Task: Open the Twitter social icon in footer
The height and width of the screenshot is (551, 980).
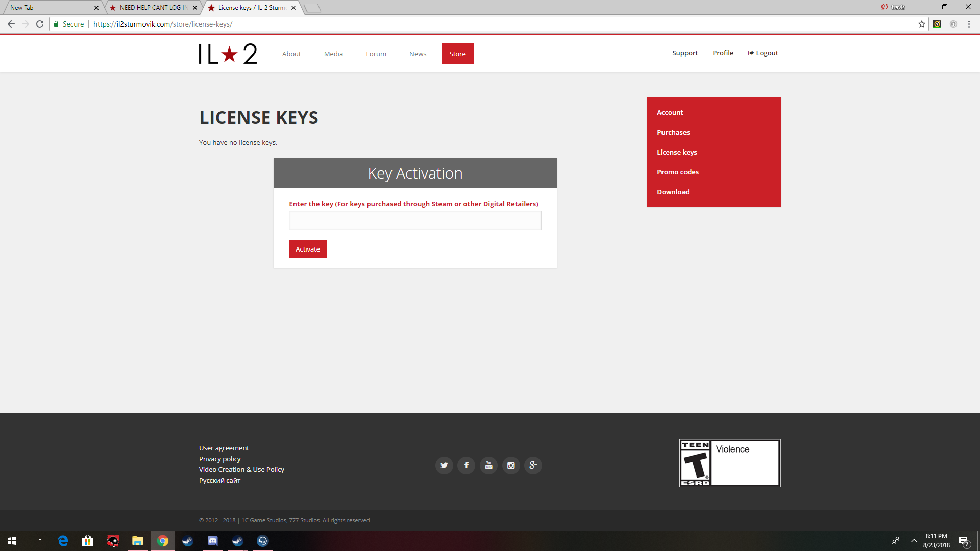Action: 444,465
